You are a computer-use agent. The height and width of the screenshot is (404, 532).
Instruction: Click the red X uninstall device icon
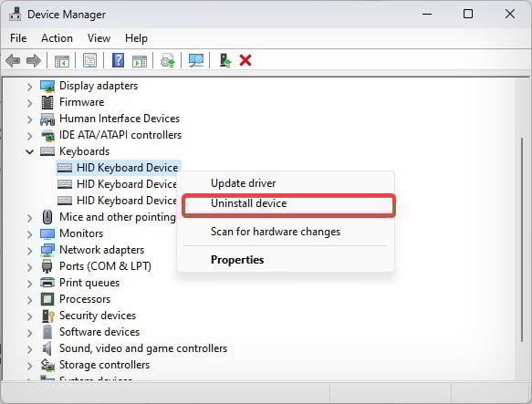245,61
